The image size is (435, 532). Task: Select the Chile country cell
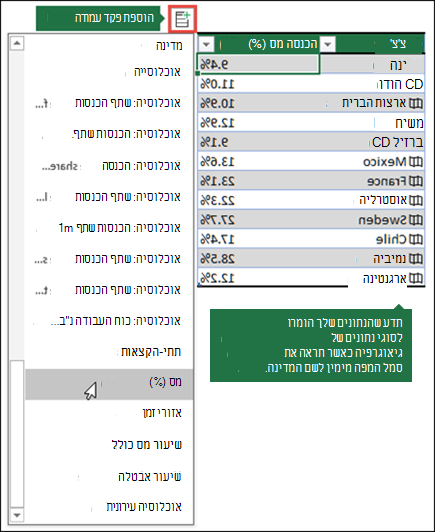pyautogui.click(x=373, y=240)
